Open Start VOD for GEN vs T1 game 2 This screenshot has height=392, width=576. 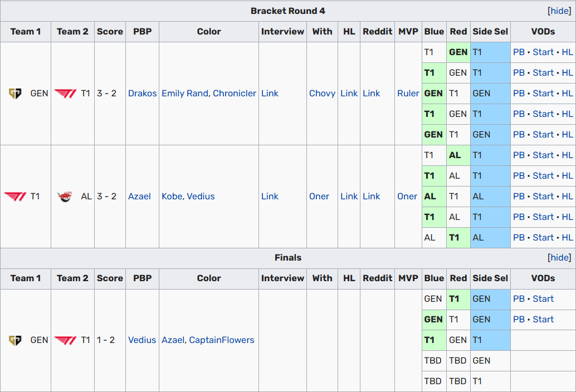543,73
